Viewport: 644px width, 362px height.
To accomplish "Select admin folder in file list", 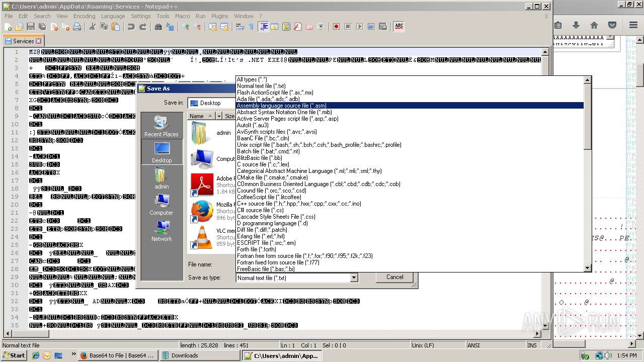I will click(x=211, y=133).
